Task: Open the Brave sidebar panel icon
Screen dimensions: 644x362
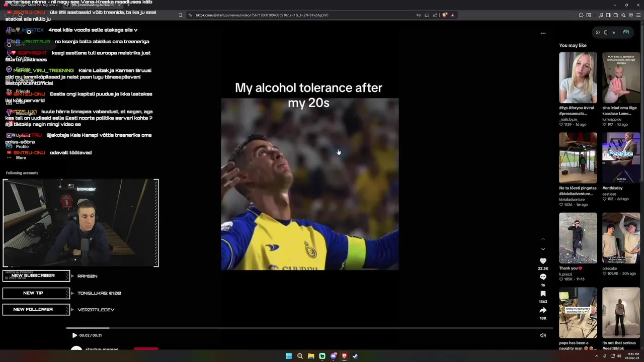Action: (x=608, y=15)
